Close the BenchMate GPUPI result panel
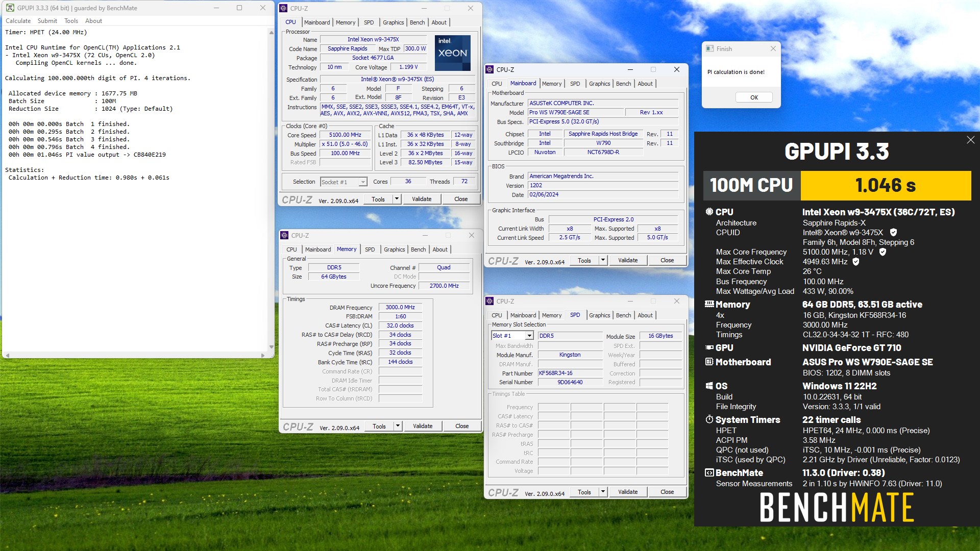This screenshot has height=551, width=980. click(970, 140)
